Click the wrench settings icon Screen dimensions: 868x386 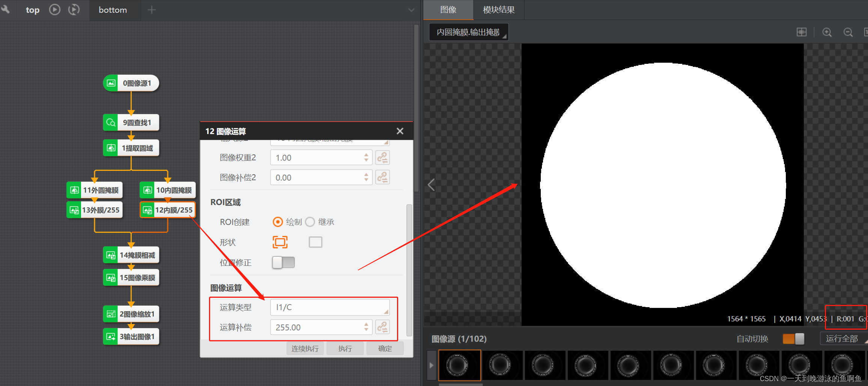(x=6, y=9)
